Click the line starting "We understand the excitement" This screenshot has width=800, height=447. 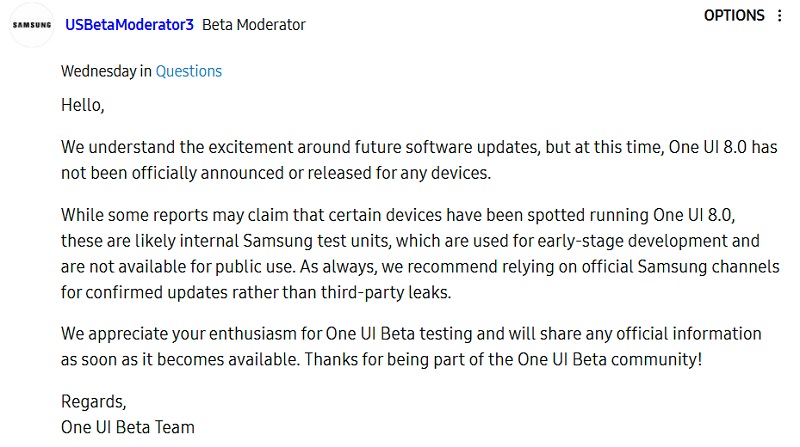click(x=300, y=146)
